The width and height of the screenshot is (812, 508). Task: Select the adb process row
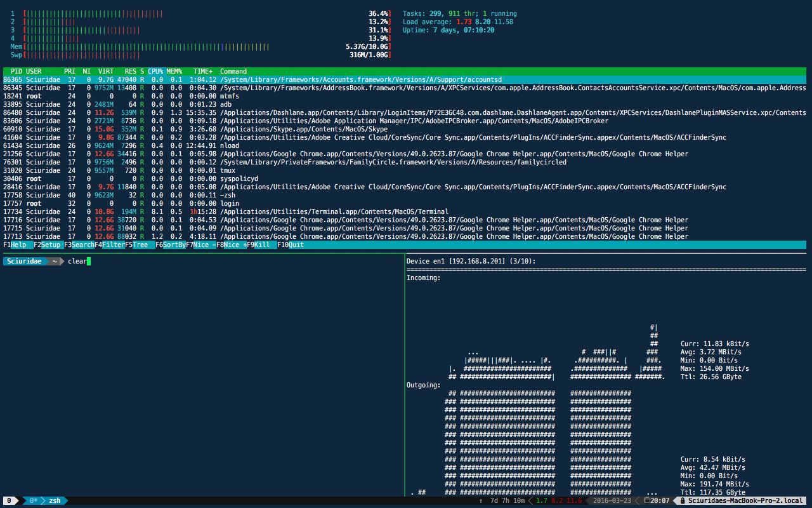tap(405, 104)
